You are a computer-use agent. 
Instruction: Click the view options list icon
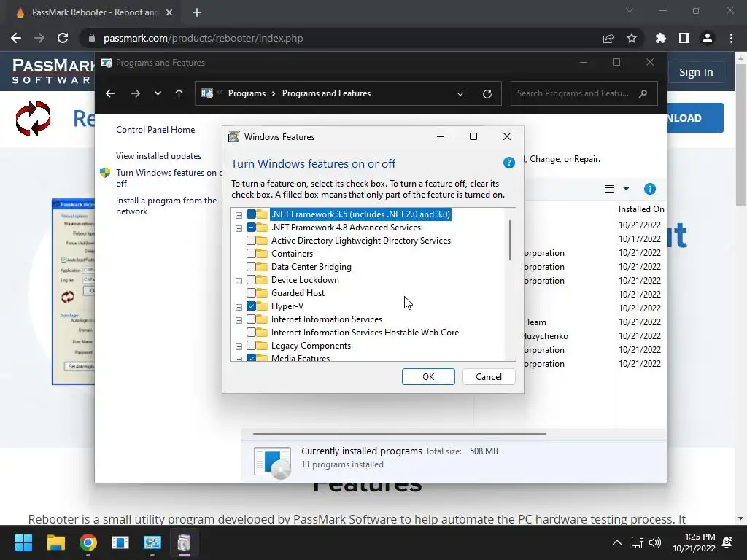pyautogui.click(x=609, y=189)
